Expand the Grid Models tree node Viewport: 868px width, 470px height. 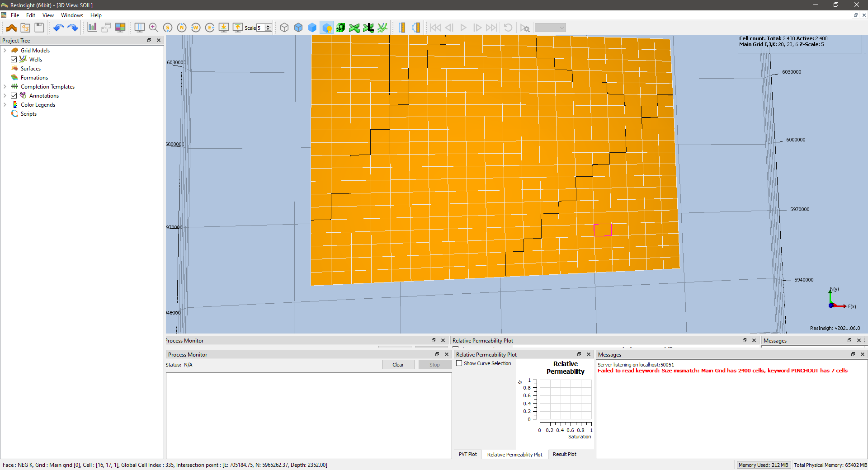coord(5,51)
